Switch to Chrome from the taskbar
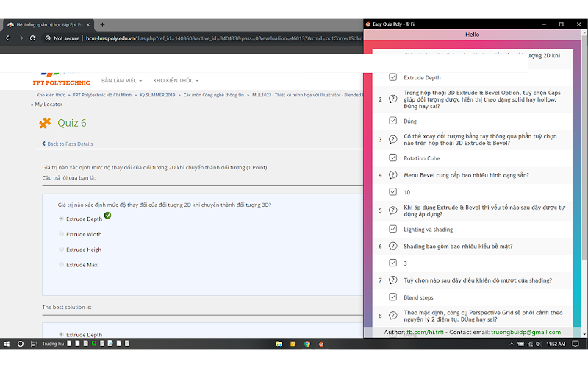This screenshot has width=588, height=368. click(x=307, y=344)
